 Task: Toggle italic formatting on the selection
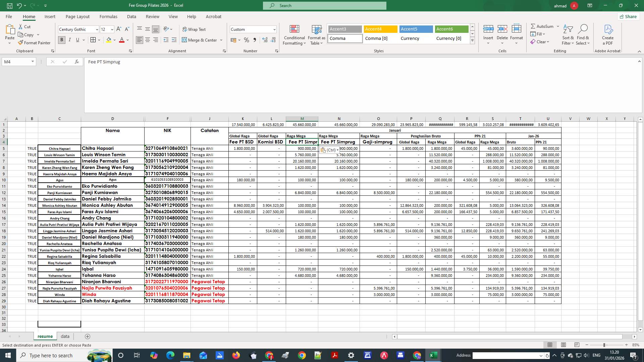(70, 40)
